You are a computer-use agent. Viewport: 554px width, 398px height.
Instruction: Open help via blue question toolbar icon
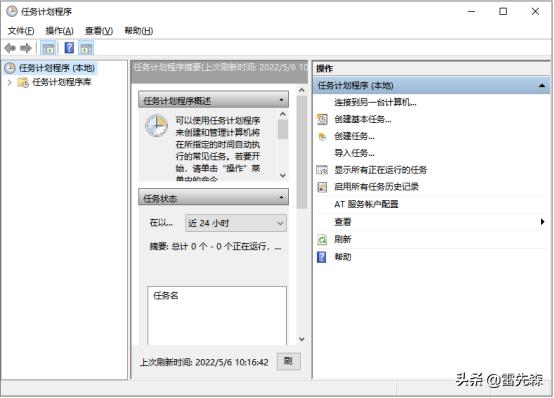(69, 48)
